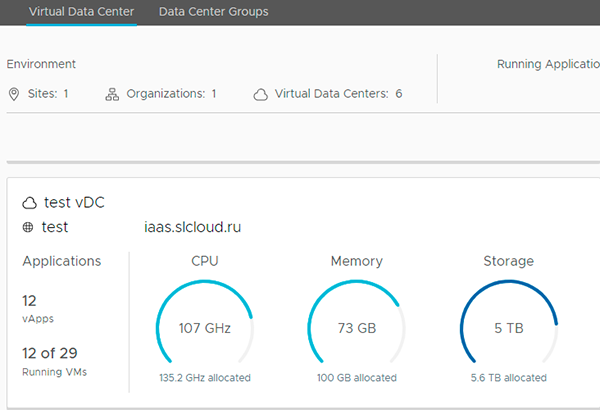Switch to the Virtual Data Center tab

pos(82,12)
